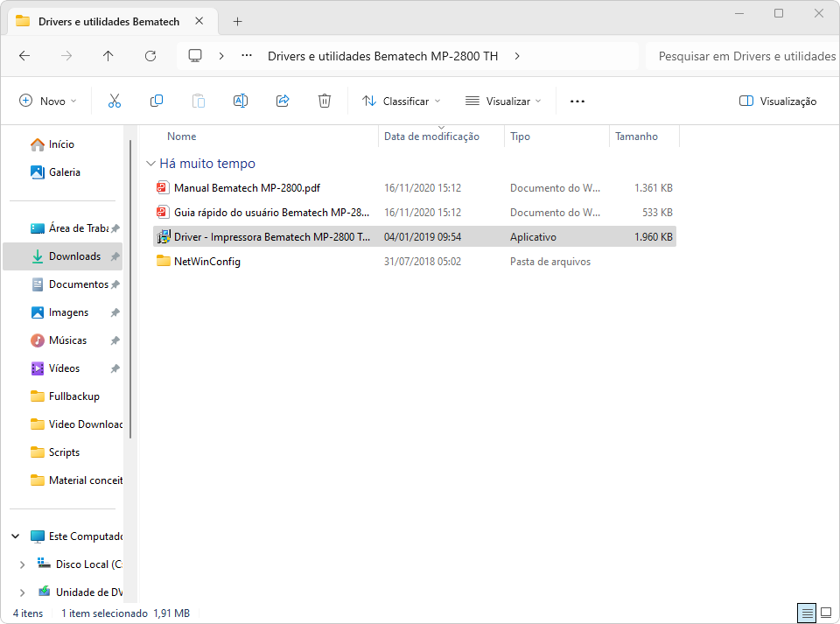This screenshot has height=624, width=840.
Task: Sort by Data de modificação column
Action: [431, 137]
